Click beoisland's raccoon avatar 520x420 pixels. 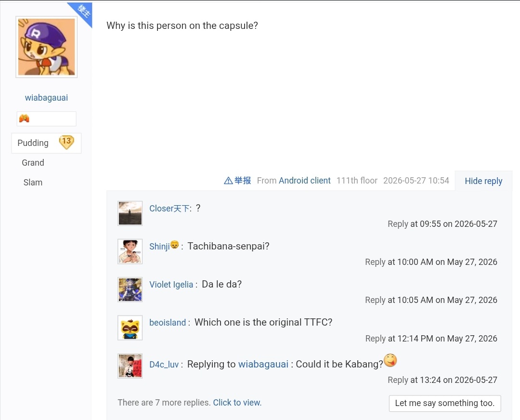point(130,328)
